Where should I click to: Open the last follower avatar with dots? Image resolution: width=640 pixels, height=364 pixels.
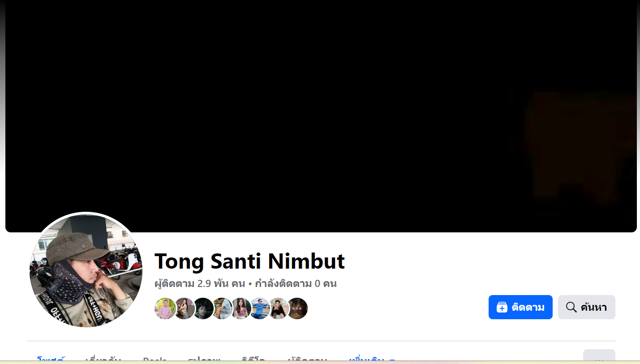click(x=297, y=308)
